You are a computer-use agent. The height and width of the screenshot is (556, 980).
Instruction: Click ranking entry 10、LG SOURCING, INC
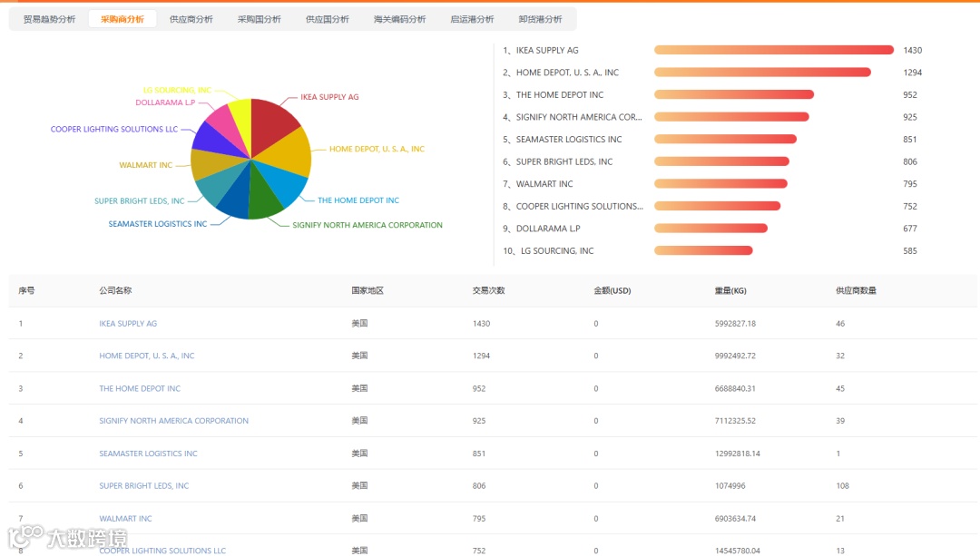pos(548,250)
